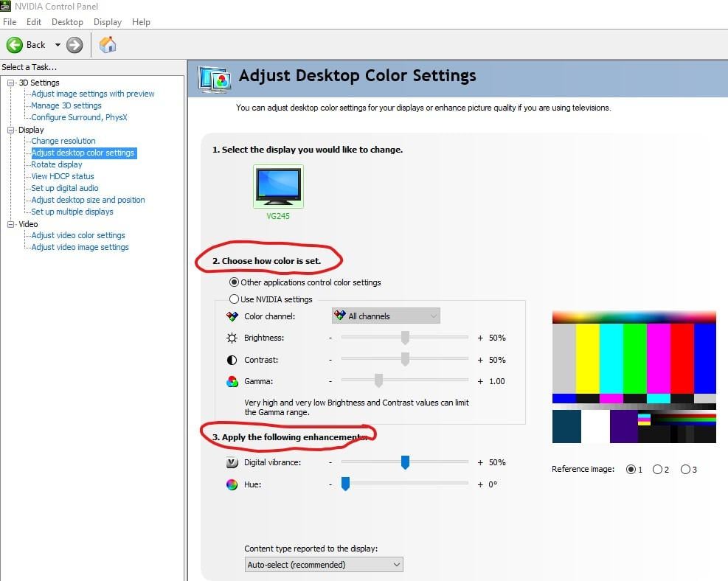
Task: Open the Desktop menu
Action: (x=67, y=22)
